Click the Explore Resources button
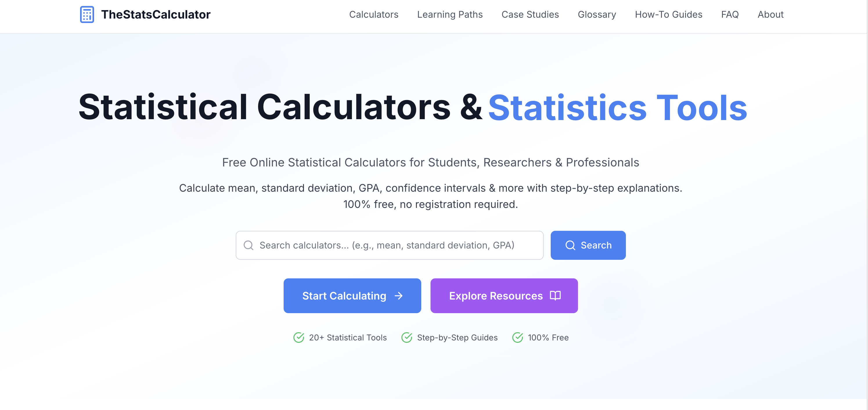The image size is (868, 410). pyautogui.click(x=503, y=295)
